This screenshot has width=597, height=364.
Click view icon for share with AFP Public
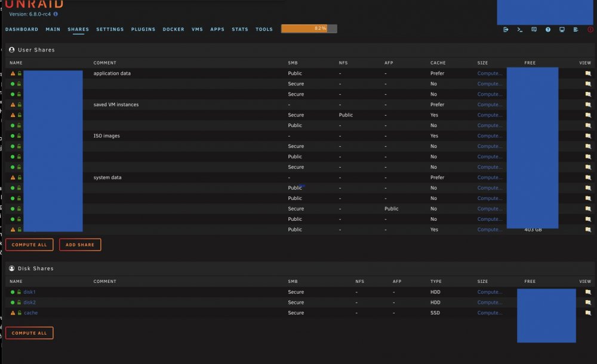click(x=588, y=209)
